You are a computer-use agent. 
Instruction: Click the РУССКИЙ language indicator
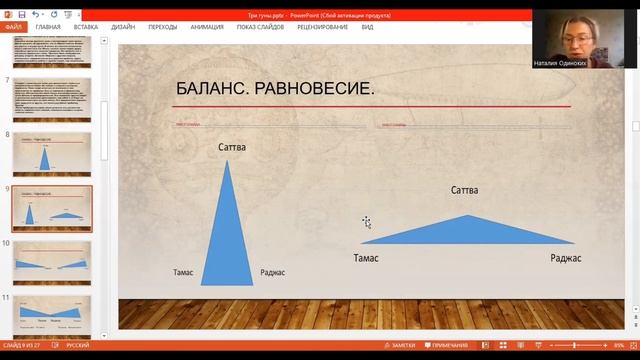click(78, 345)
